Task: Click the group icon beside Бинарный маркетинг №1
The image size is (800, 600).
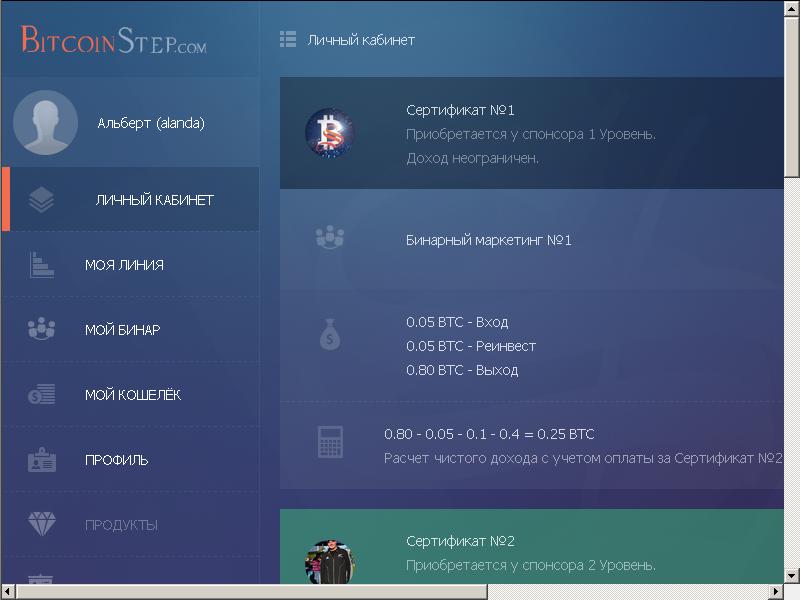Action: click(x=330, y=237)
